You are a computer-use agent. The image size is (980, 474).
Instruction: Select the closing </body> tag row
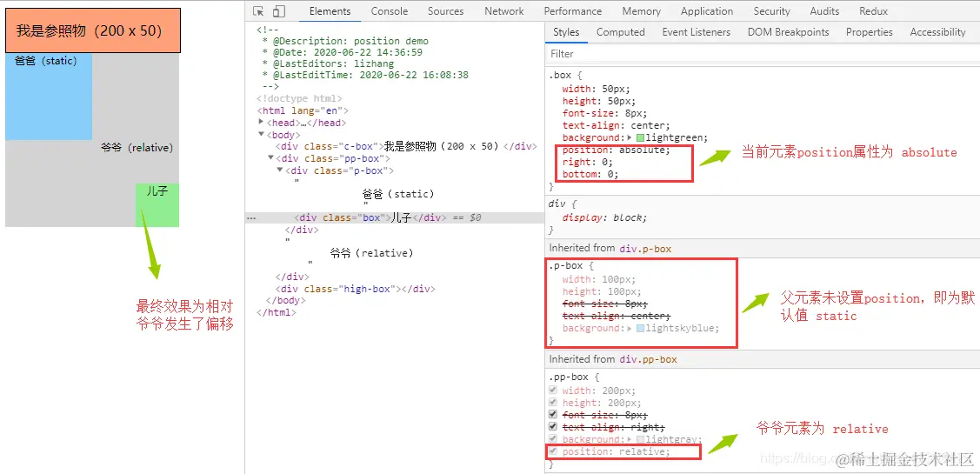(285, 301)
